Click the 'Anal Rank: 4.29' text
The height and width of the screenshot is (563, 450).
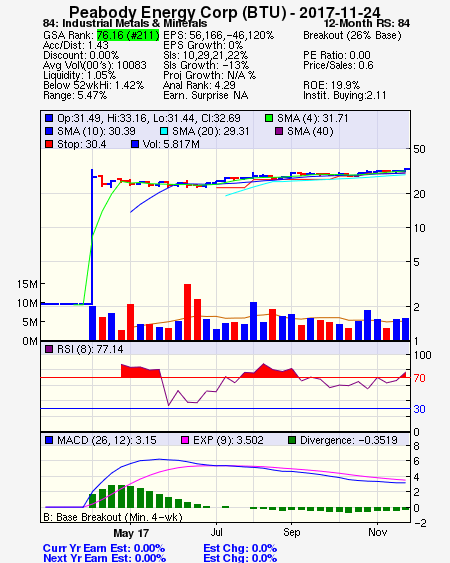(x=199, y=85)
